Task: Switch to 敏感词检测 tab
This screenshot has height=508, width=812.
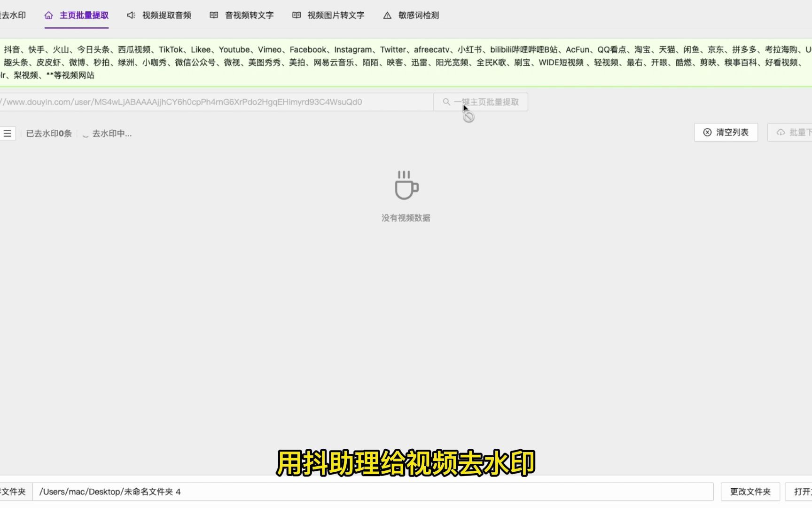Action: pyautogui.click(x=411, y=16)
